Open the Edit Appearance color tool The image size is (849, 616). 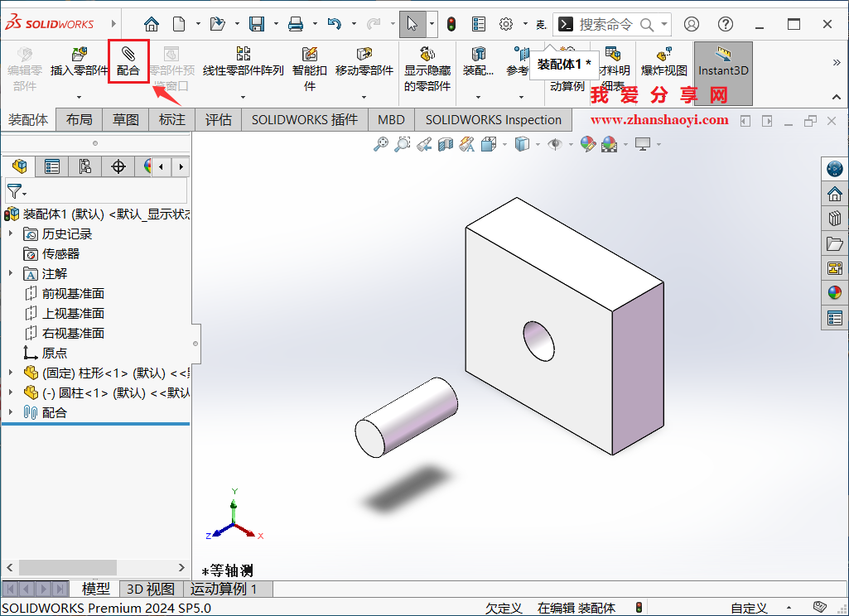pos(586,144)
